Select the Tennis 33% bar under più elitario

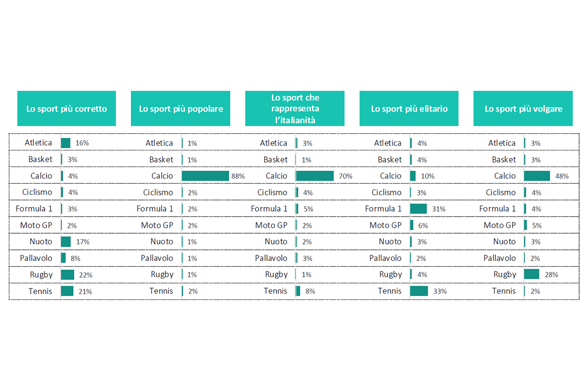[419, 291]
